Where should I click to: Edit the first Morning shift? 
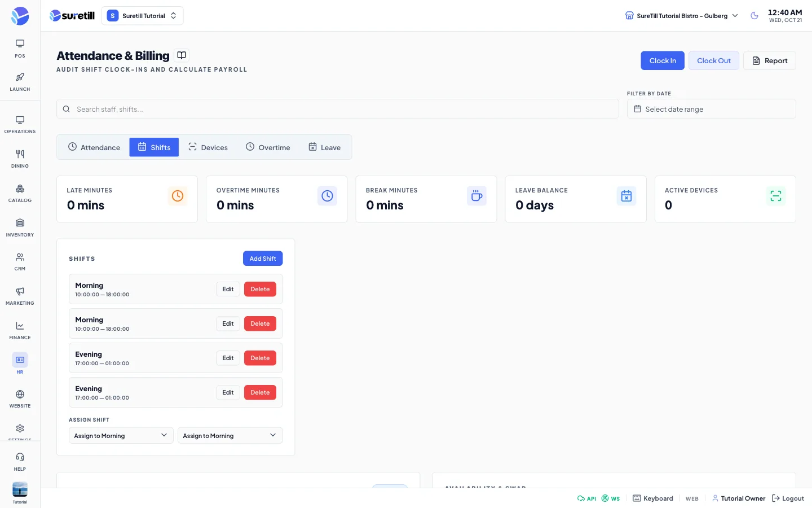point(228,289)
